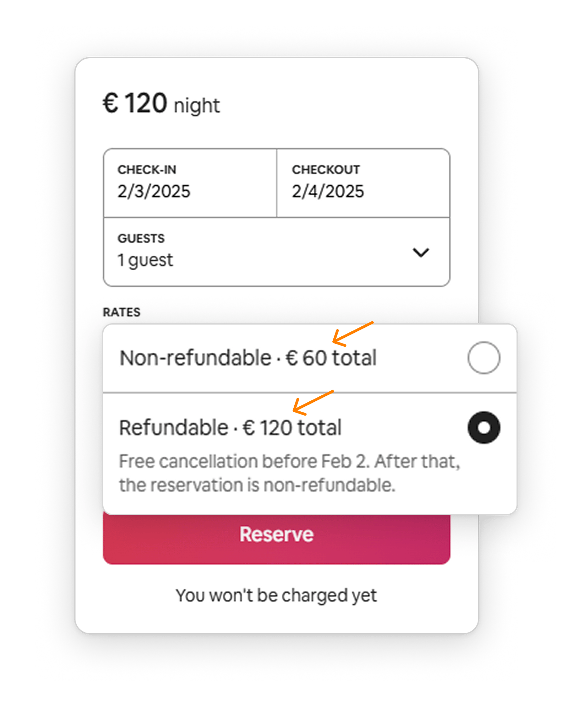Click the "You won't be charged yet" note
Viewport: 588px width, 710px height.
276,596
